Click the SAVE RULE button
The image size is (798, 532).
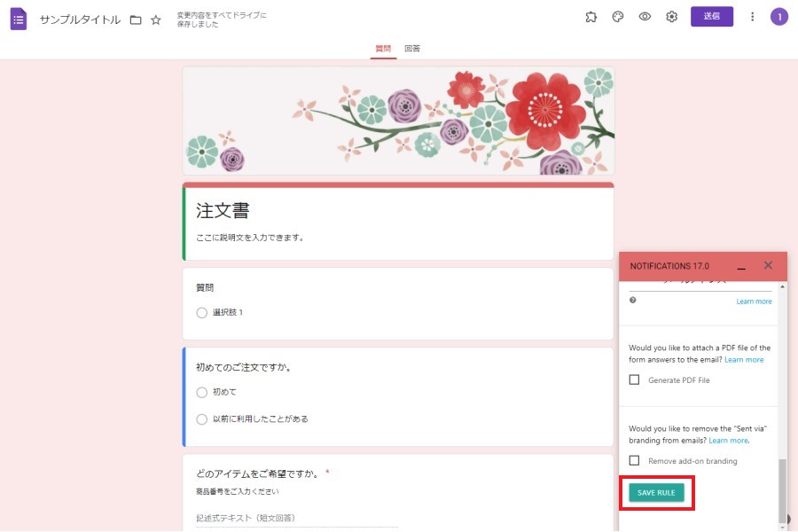656,493
